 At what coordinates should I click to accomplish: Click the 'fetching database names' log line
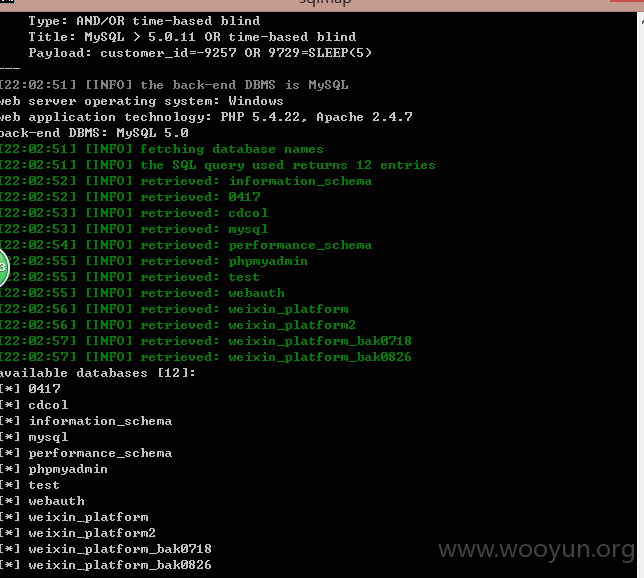162,149
